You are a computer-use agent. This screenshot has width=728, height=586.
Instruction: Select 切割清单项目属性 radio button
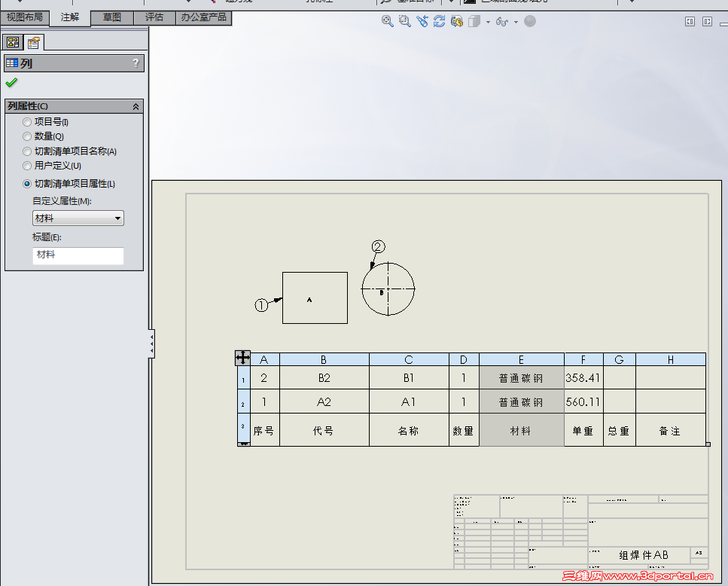tap(27, 184)
